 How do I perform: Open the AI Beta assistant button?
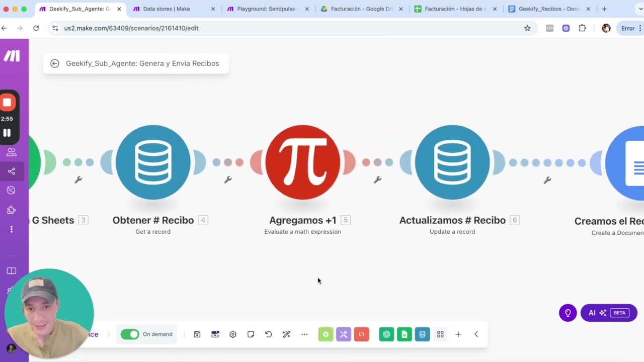pos(609,313)
